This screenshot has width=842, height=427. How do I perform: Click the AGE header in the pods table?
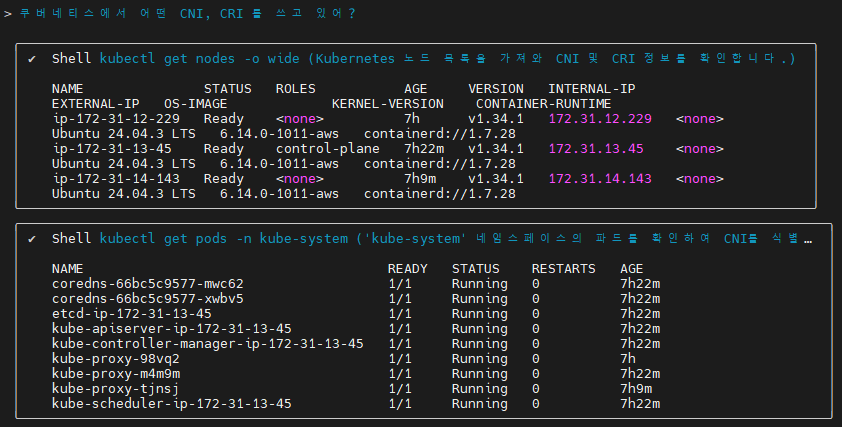[632, 269]
